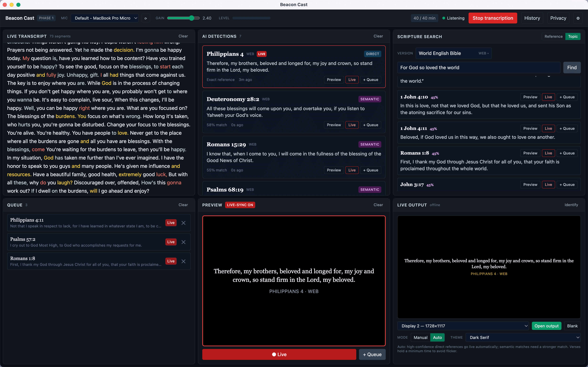Open settings via the gear icon
Viewport: 588px width, 367px height.
point(578,18)
